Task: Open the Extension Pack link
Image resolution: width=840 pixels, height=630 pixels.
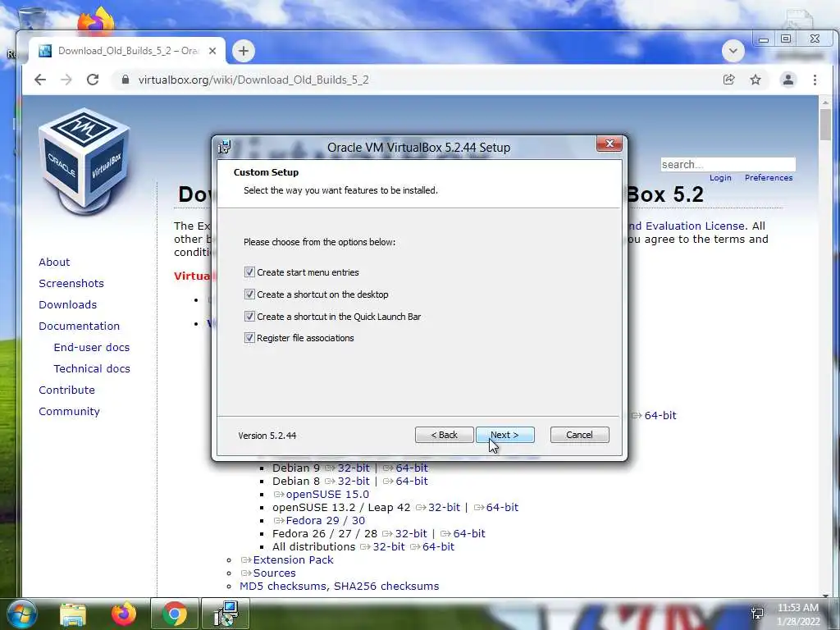Action: point(293,559)
